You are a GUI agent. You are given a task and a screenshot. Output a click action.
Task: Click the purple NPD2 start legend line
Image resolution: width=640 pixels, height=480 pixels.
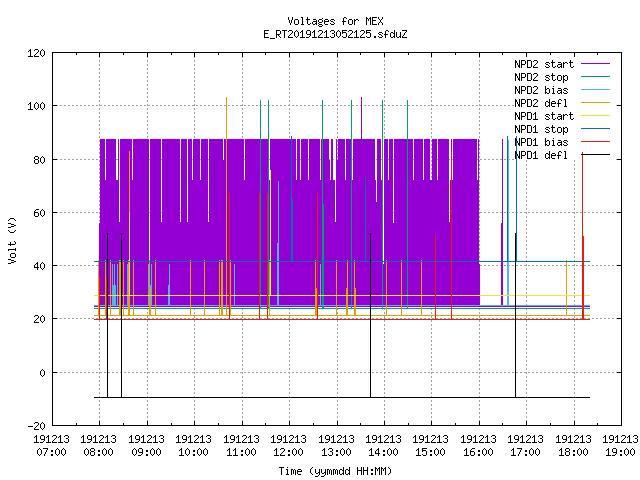(595, 64)
